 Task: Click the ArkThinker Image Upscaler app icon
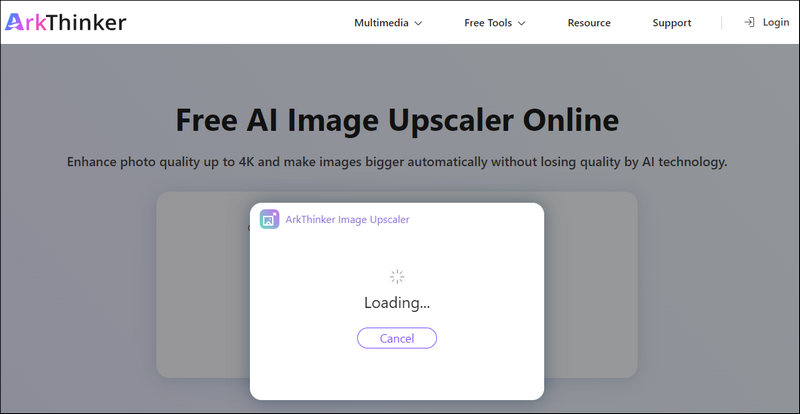pos(269,220)
